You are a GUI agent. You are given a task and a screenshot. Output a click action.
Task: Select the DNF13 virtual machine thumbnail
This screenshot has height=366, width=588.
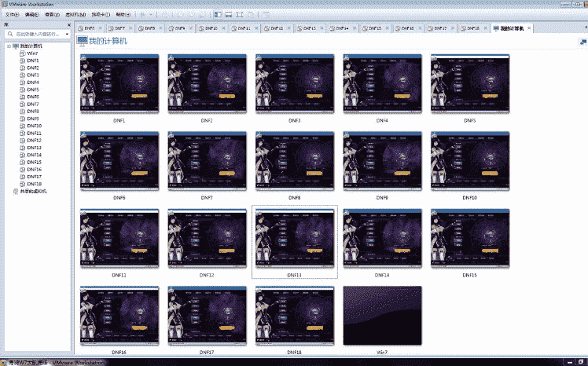tap(295, 238)
